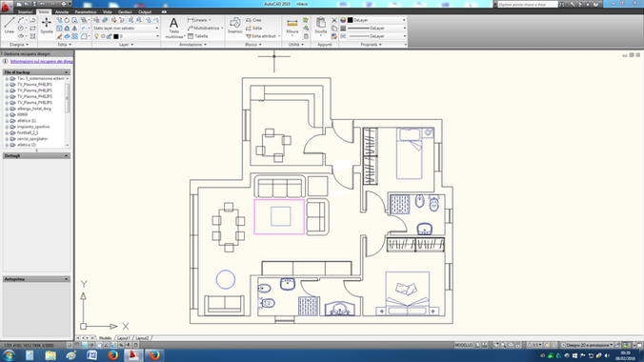644x362 pixels.
Task: Click the clock in system tray
Action: [625, 355]
